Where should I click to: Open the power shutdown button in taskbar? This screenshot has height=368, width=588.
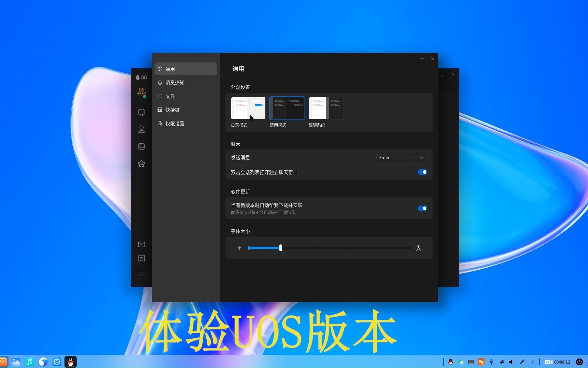(579, 362)
